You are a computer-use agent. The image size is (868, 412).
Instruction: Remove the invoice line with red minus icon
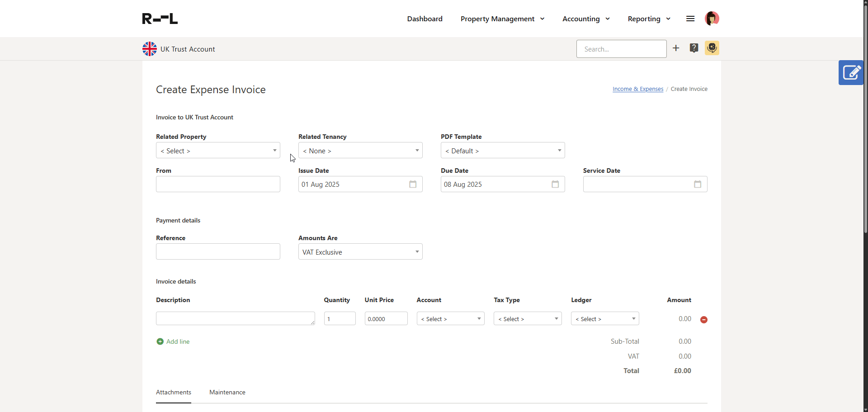[704, 320]
